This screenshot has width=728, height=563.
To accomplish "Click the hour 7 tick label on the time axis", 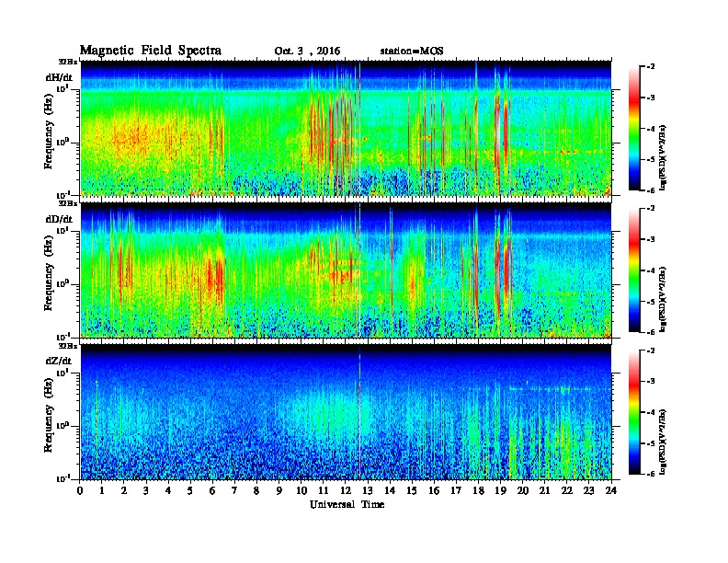I will click(x=235, y=490).
